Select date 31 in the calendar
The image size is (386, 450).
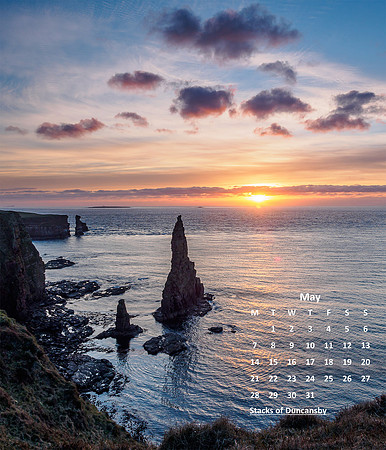(310, 395)
